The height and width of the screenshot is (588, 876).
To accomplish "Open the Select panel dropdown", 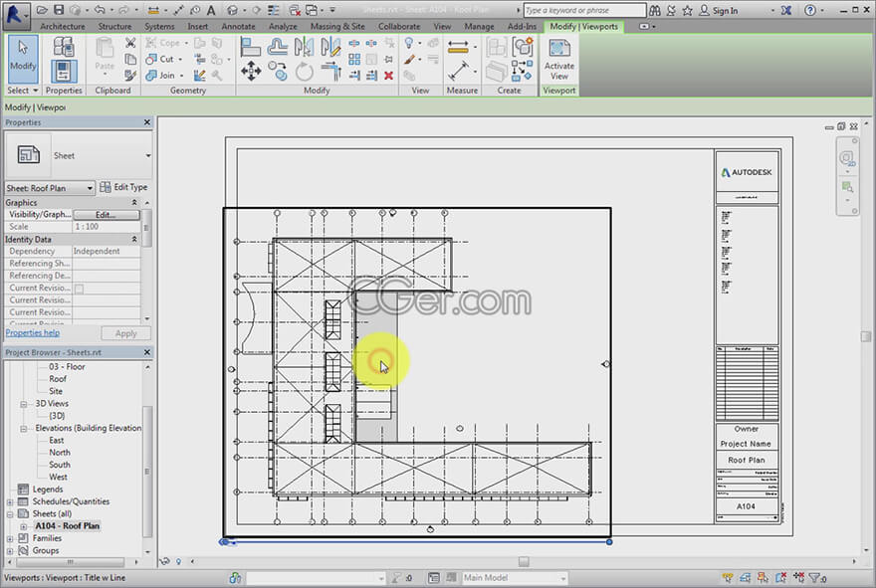I will [x=22, y=90].
